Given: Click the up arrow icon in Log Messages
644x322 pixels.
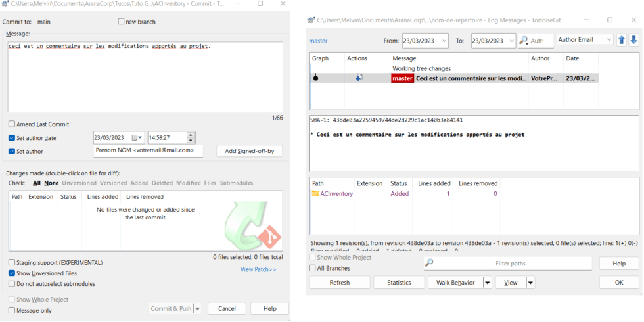Looking at the screenshot, I should (622, 40).
